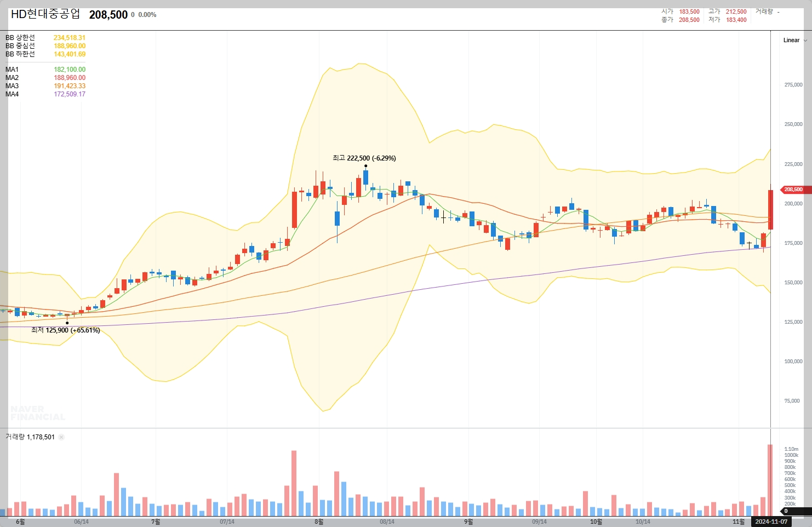Click the 최고 222,500 high price annotation
812x527 pixels.
(x=364, y=158)
